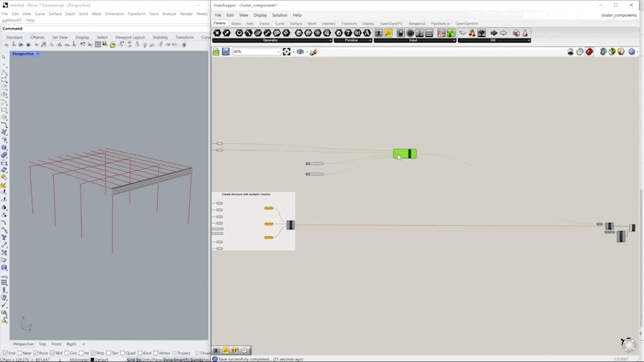Select first Geometry hexagon parameter icon
Viewport: 644px width, 362px height.
click(217, 33)
